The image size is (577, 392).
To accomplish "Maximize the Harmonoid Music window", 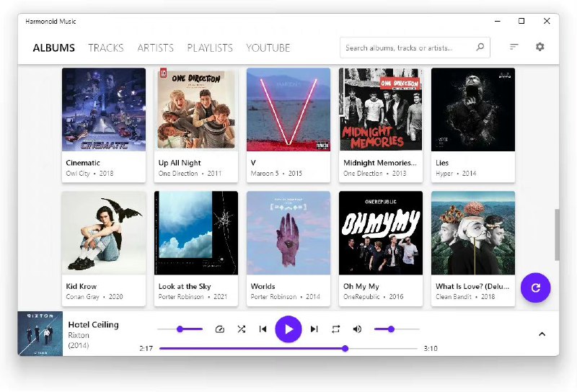I will pos(521,22).
